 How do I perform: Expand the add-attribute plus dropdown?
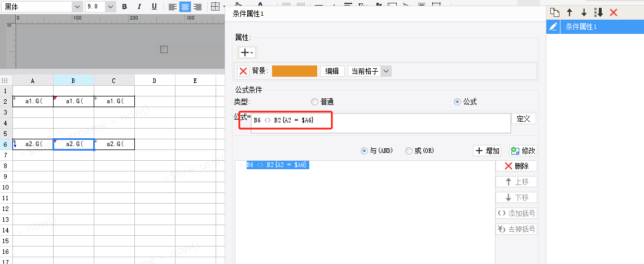point(247,52)
